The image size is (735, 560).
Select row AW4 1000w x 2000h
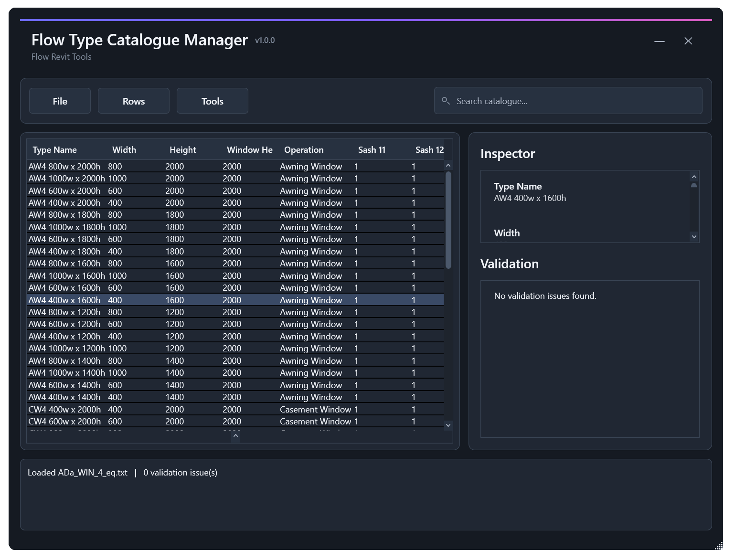pyautogui.click(x=235, y=179)
